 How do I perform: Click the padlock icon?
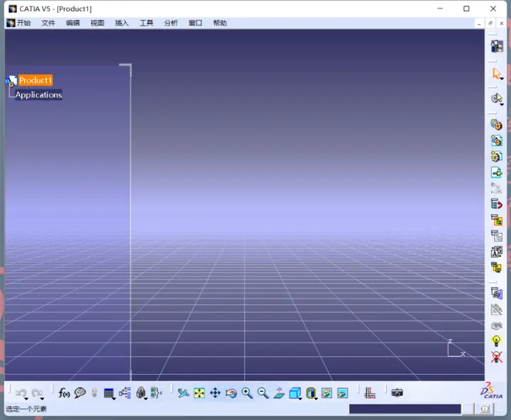(141, 392)
